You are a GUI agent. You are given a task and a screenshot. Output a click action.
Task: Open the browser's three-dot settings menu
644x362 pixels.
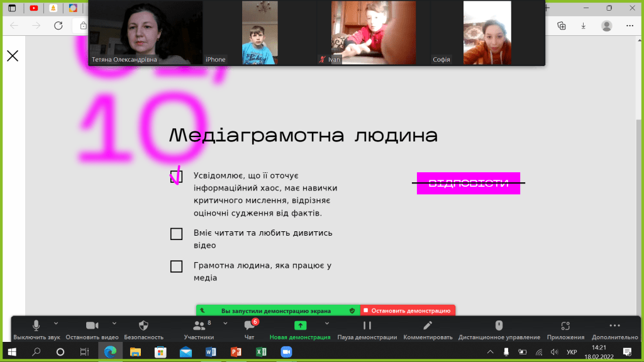click(x=630, y=26)
